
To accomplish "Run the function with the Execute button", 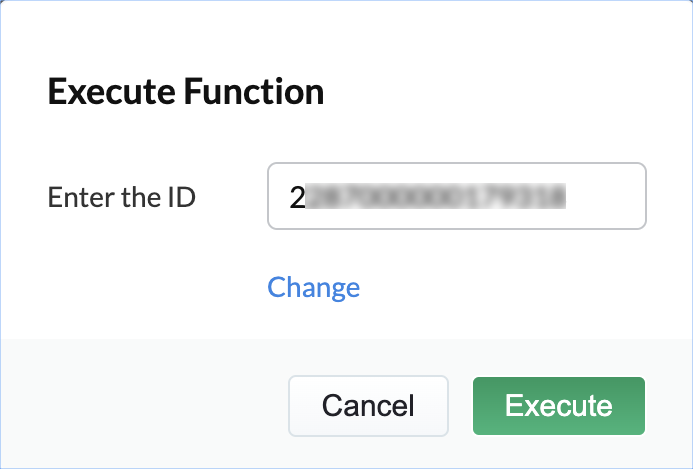I will (558, 406).
